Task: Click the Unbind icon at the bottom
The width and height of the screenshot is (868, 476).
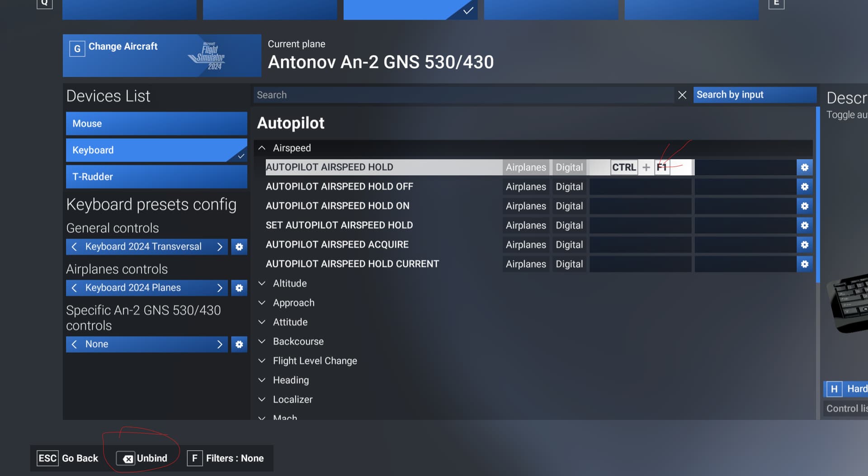Action: click(x=128, y=458)
